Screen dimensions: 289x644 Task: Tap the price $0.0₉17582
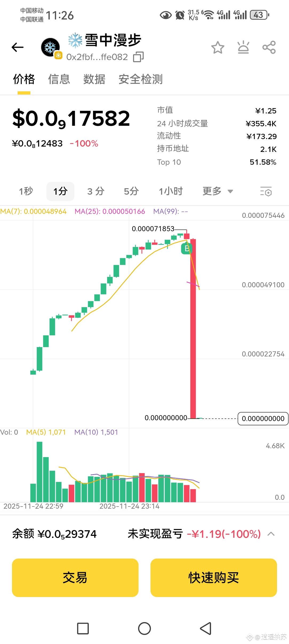tap(71, 118)
